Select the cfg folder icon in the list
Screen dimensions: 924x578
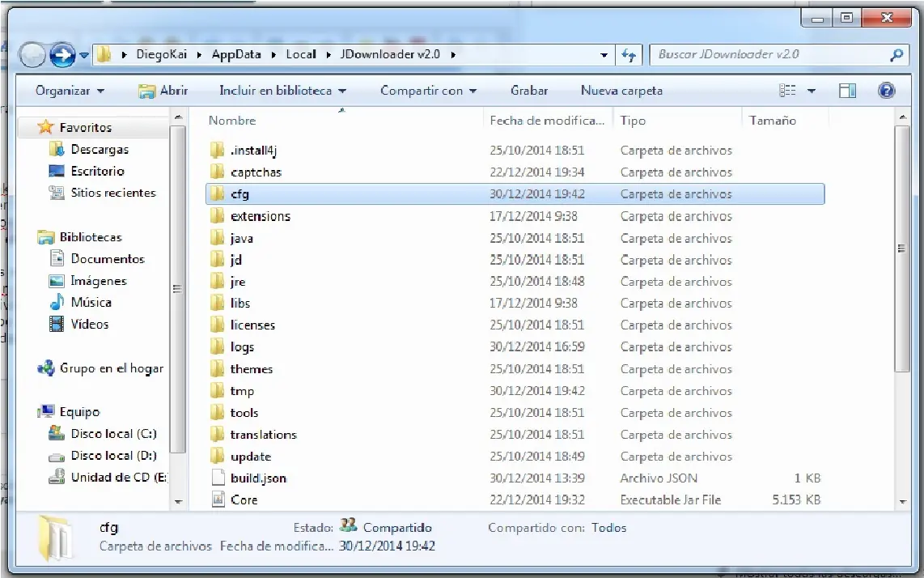pyautogui.click(x=218, y=193)
